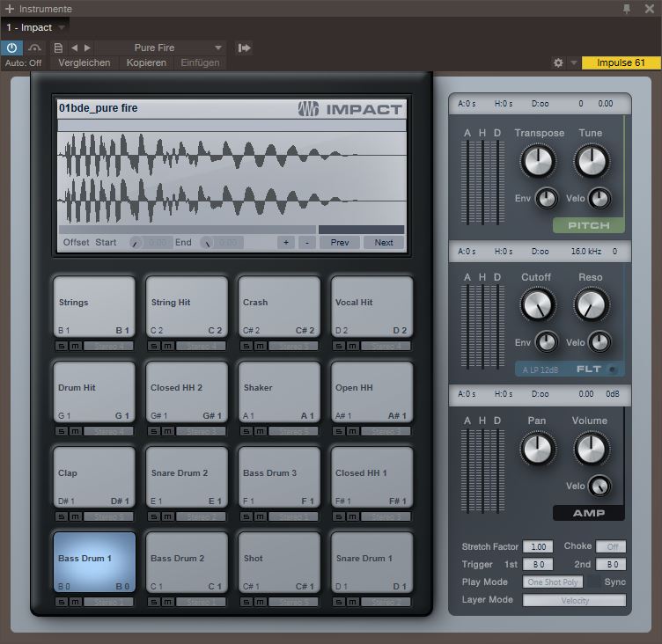Open output selector under String Hit pad
The width and height of the screenshot is (662, 644).
coord(201,346)
